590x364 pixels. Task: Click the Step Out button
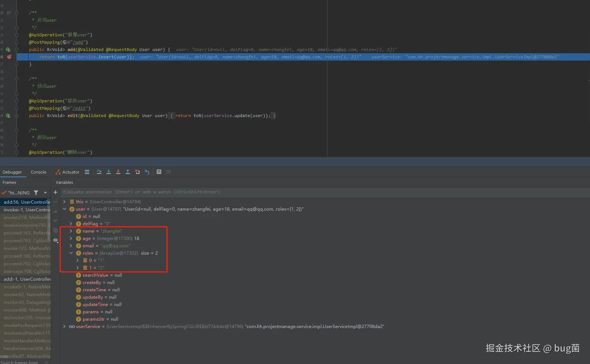128,172
